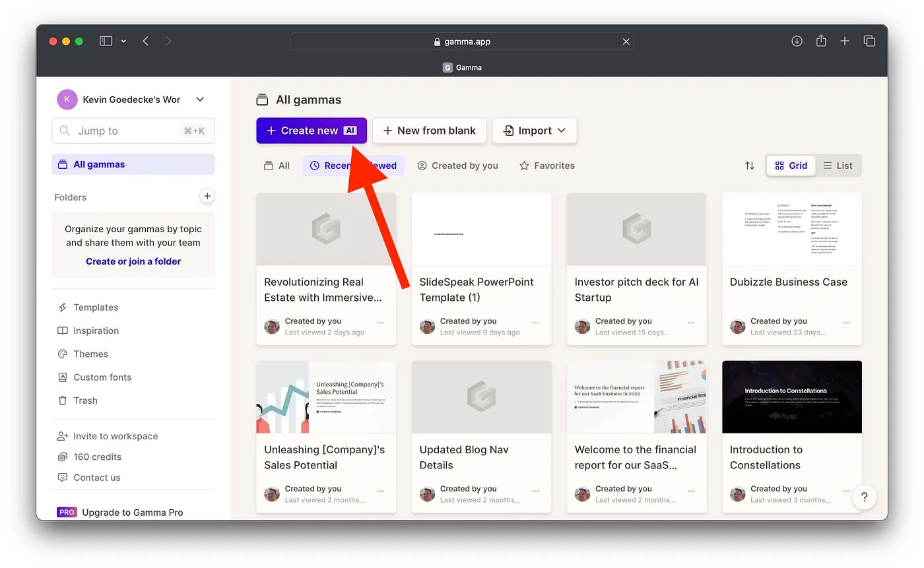Select All gammas in the sidebar
The image size is (924, 568).
click(x=133, y=164)
